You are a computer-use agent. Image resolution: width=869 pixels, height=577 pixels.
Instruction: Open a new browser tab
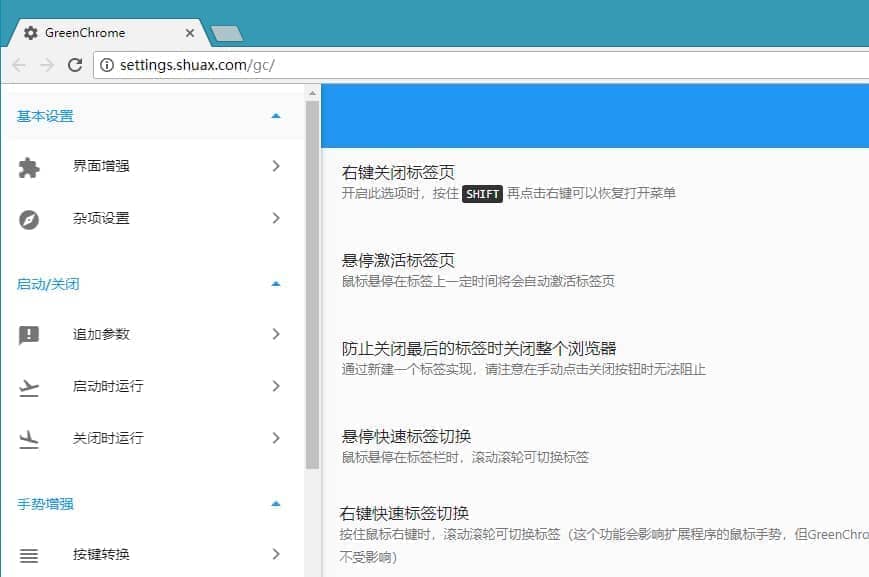227,34
